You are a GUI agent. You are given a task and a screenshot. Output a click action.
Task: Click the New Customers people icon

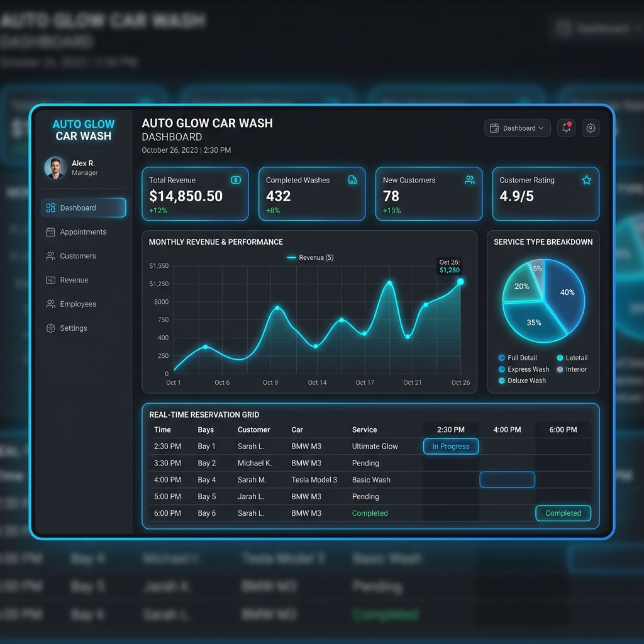tap(470, 180)
